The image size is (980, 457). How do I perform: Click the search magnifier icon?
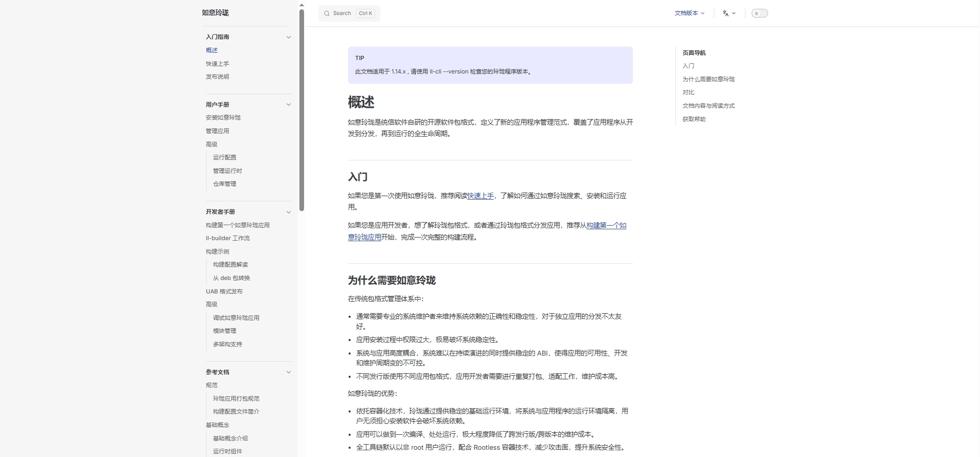coord(327,13)
